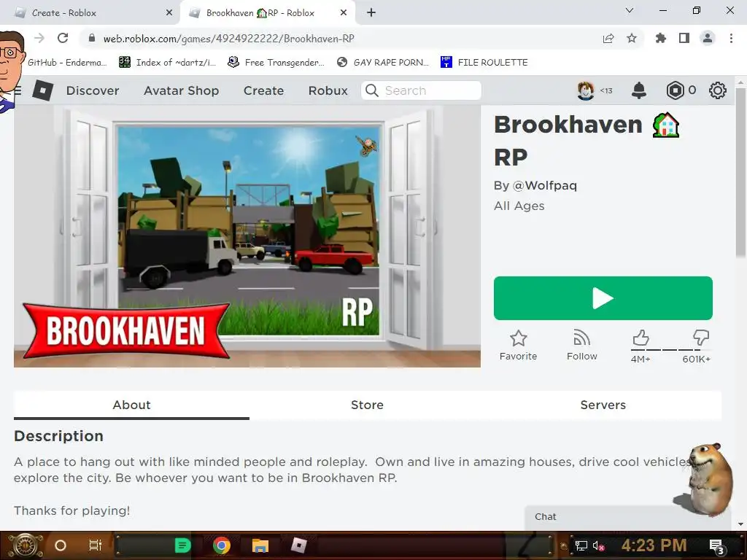Click the 4:23 PM taskbar clock
This screenshot has width=747, height=560.
(654, 545)
